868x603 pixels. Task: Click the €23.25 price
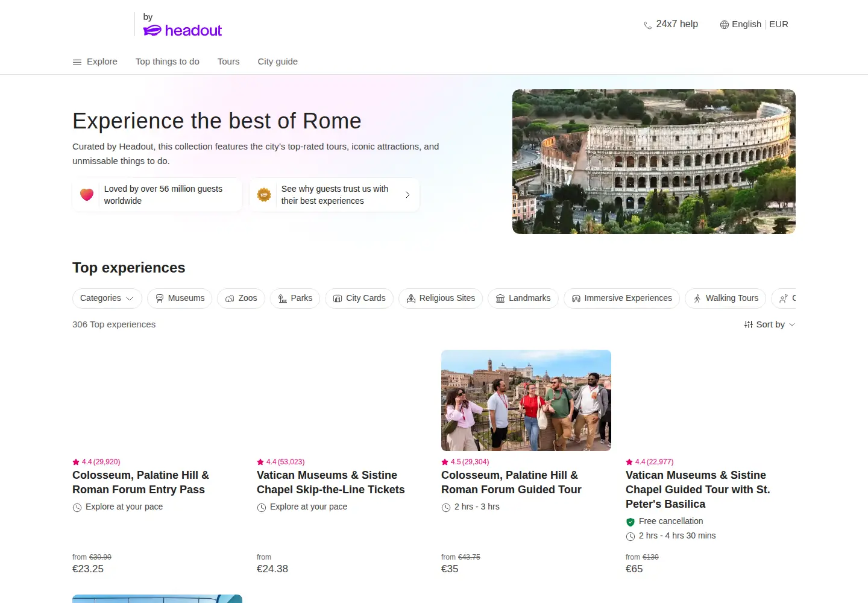[88, 569]
